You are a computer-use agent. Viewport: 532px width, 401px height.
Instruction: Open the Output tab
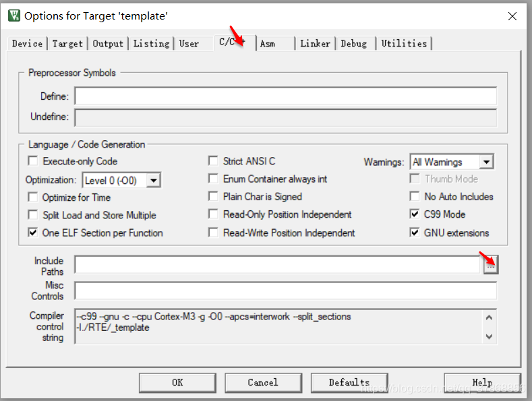108,44
